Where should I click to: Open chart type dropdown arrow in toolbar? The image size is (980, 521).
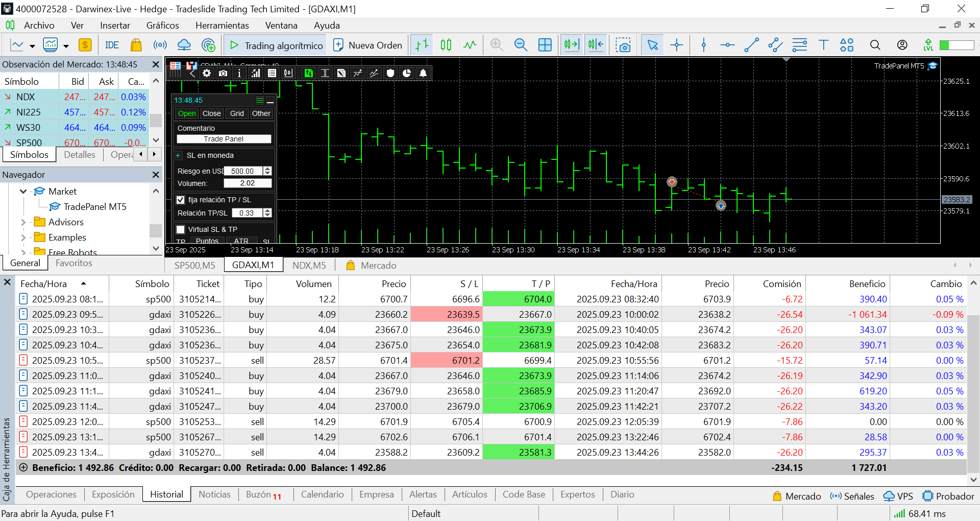coord(32,46)
